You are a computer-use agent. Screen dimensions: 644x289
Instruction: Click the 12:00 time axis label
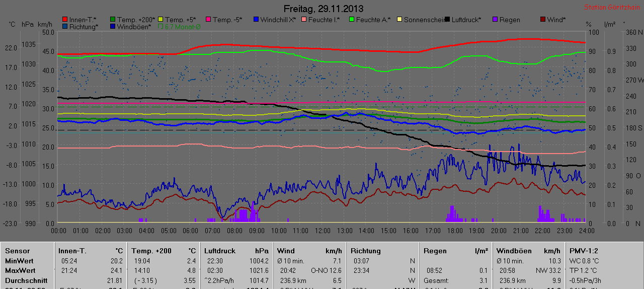pos(323,231)
